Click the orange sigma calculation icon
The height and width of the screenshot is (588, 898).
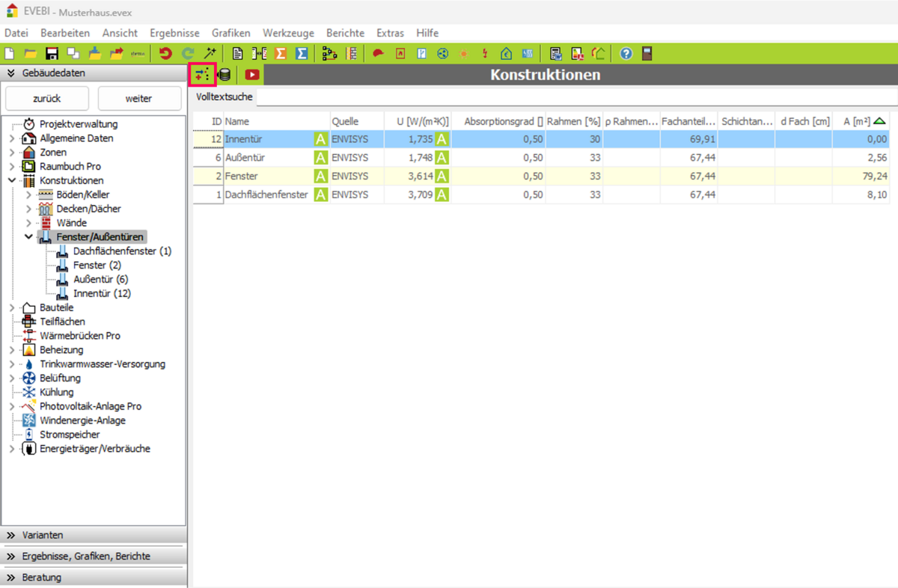(281, 54)
